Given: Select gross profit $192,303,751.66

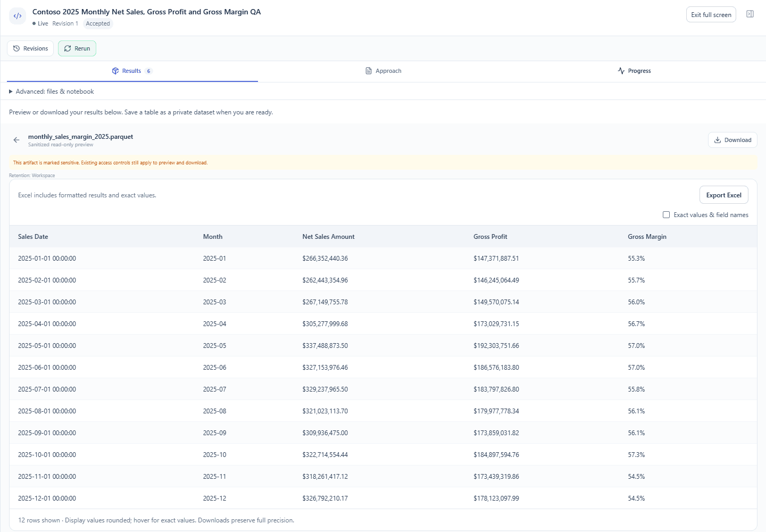Looking at the screenshot, I should point(496,346).
